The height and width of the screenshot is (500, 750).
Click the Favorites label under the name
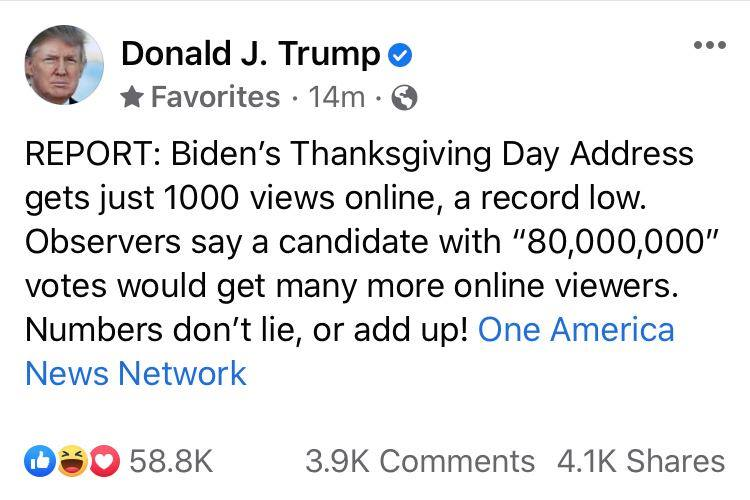pyautogui.click(x=215, y=97)
